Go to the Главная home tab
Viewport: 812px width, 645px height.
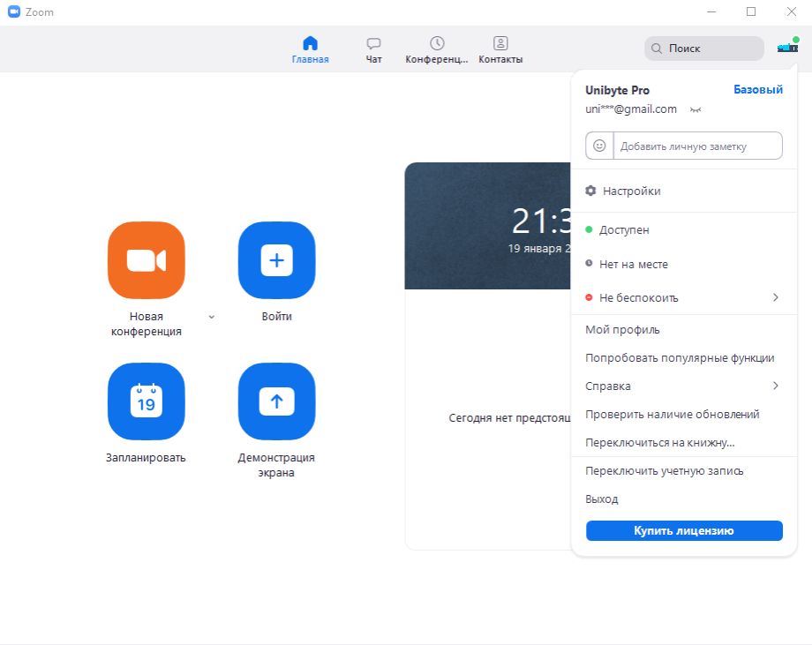pos(310,49)
